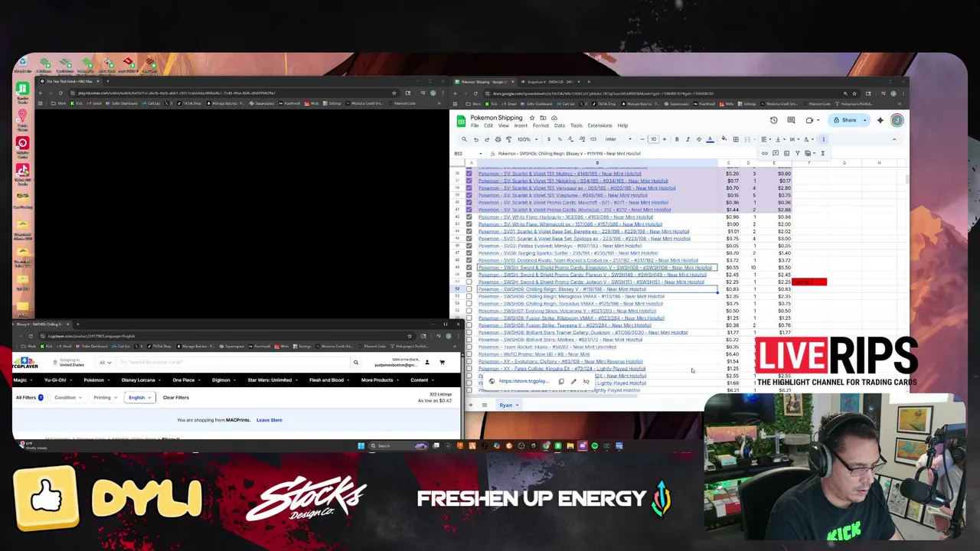This screenshot has width=980, height=551.
Task: Select the Paint format tool
Action: 508,139
